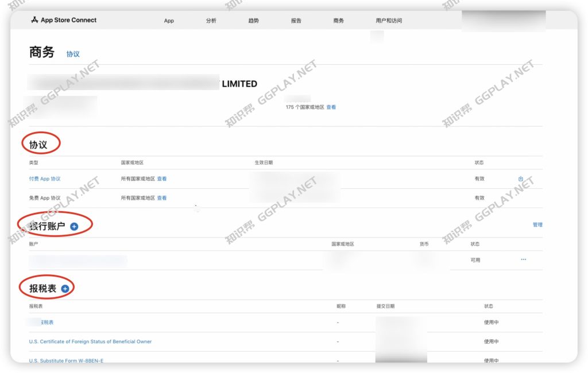Image resolution: width=588 pixels, height=373 pixels.
Task: Click 使用中 status of Foreign Status certificate
Action: [x=492, y=341]
